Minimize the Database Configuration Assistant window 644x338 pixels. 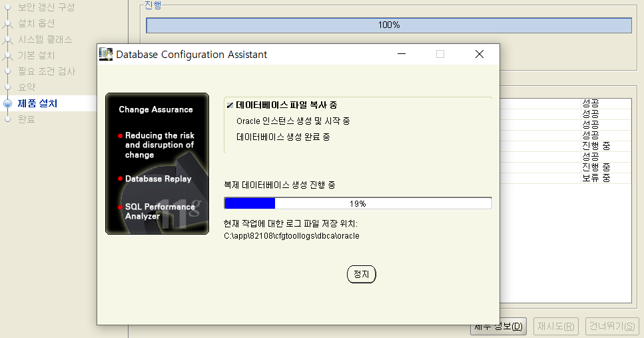pos(402,54)
